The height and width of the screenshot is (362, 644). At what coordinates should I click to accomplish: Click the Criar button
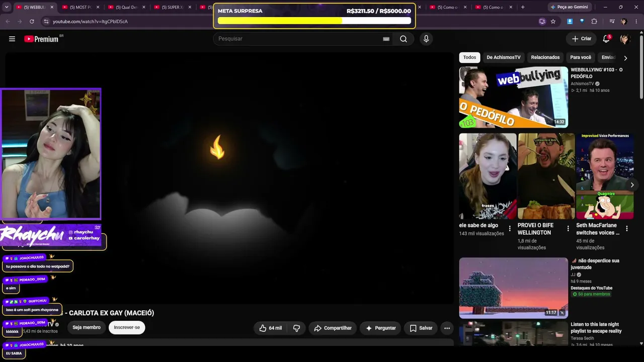(x=582, y=39)
